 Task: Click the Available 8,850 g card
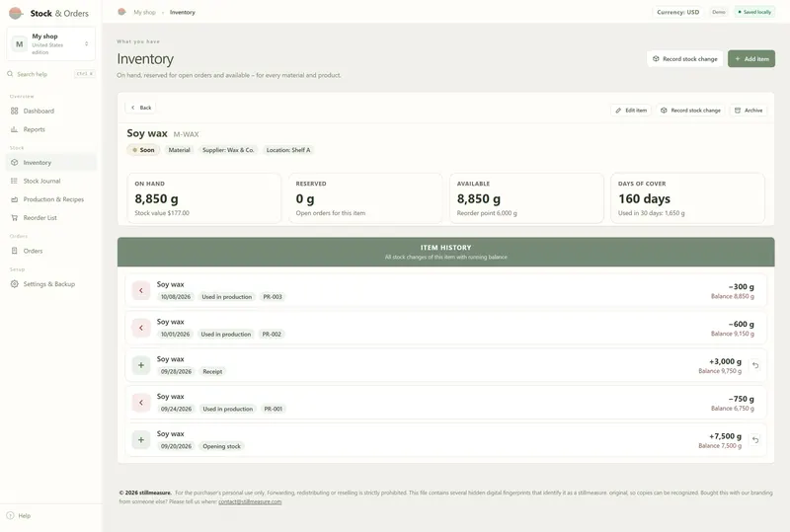(x=526, y=198)
